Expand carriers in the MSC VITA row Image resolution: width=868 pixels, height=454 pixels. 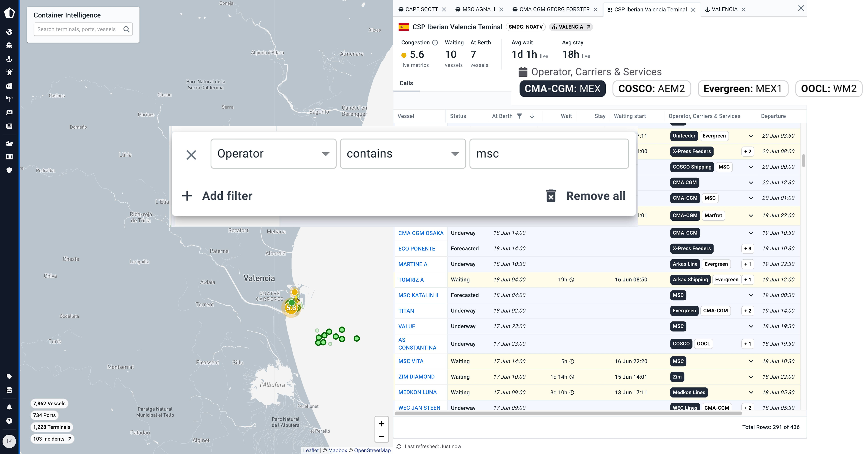click(751, 361)
